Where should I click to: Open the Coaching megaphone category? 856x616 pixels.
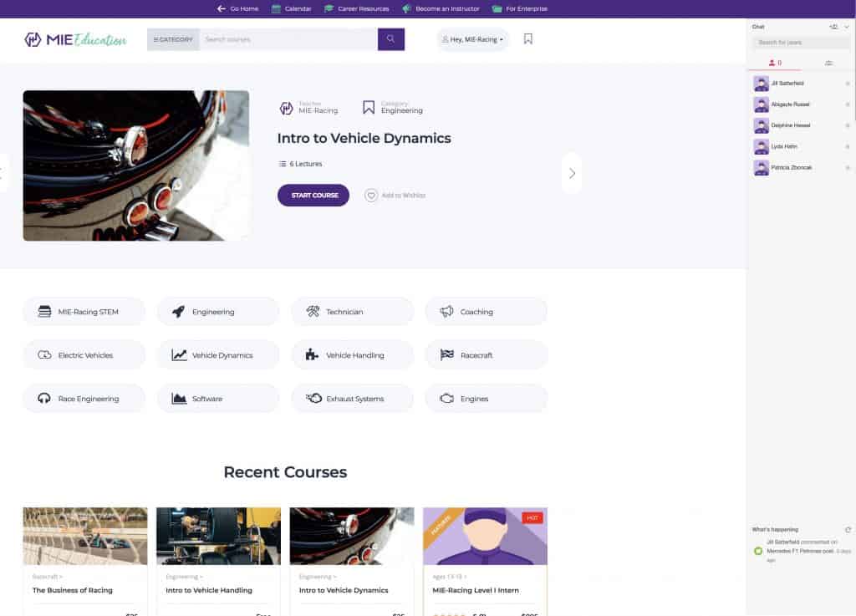point(486,312)
